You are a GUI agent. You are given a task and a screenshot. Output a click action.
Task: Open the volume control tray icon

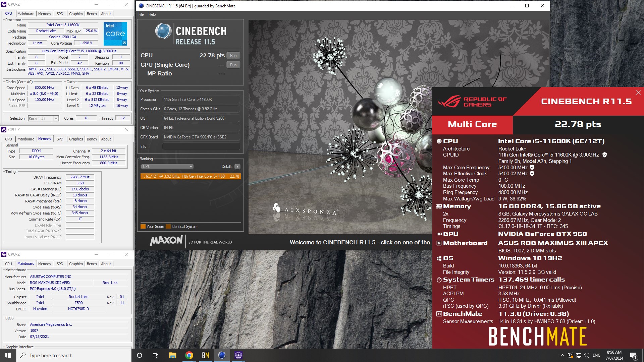[587, 355]
